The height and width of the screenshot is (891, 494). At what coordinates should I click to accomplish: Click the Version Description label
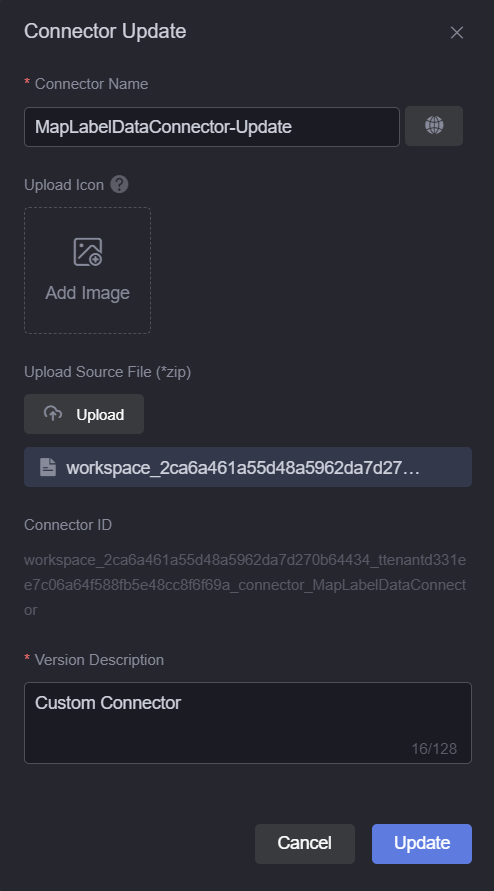tap(99, 660)
